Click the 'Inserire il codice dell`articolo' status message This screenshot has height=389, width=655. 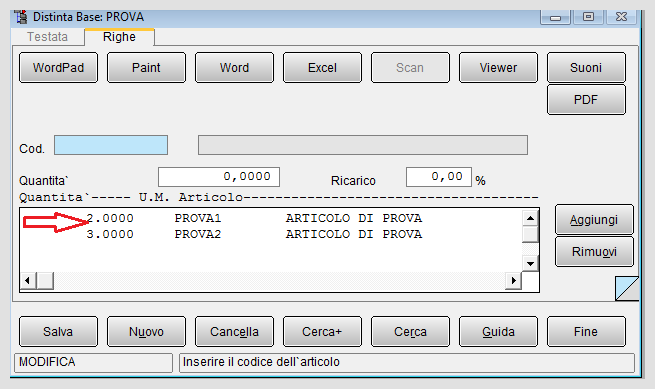point(407,362)
